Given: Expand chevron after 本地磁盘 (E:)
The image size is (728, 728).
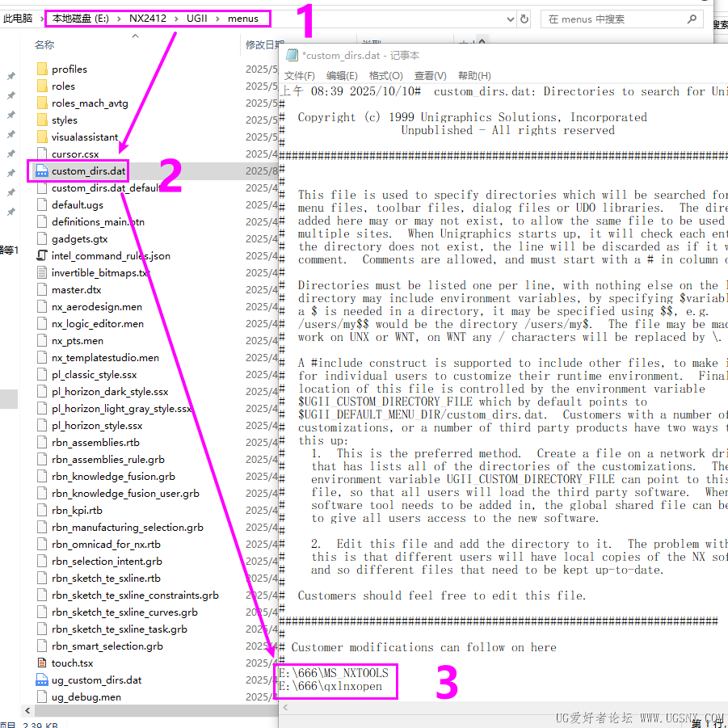Looking at the screenshot, I should point(120,19).
